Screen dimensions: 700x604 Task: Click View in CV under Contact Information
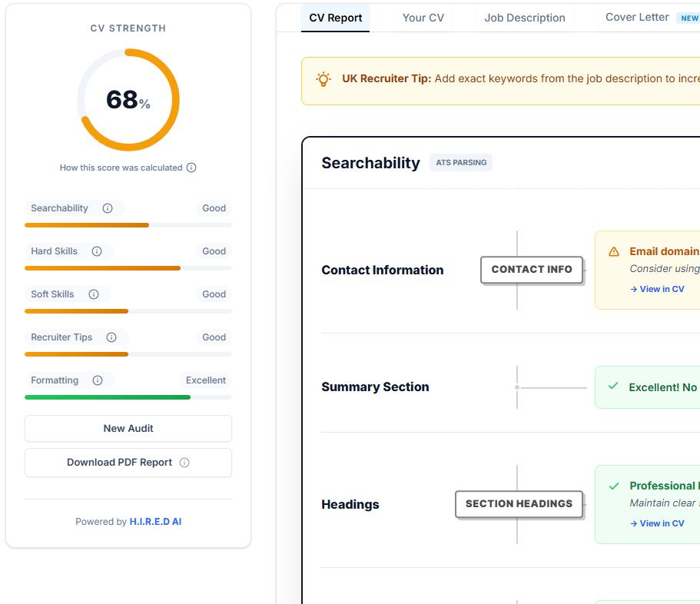point(657,289)
